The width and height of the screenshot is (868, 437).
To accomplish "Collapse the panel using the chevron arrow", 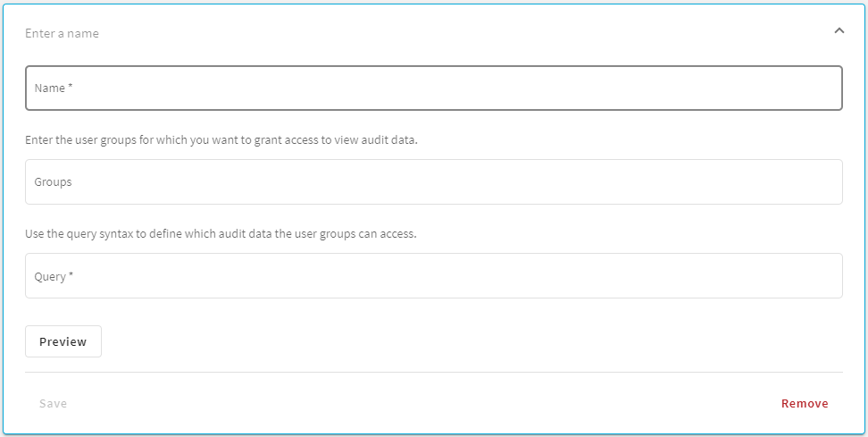I will 839,31.
